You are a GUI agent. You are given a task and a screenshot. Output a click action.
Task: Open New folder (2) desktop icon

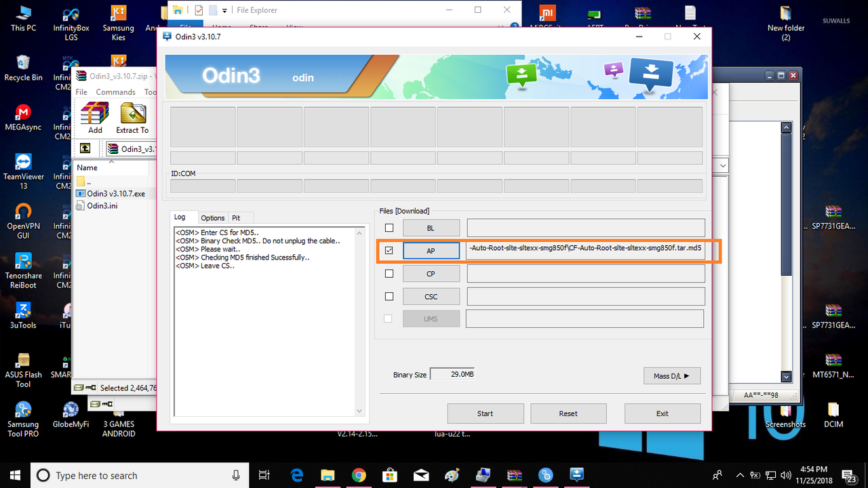click(x=786, y=23)
